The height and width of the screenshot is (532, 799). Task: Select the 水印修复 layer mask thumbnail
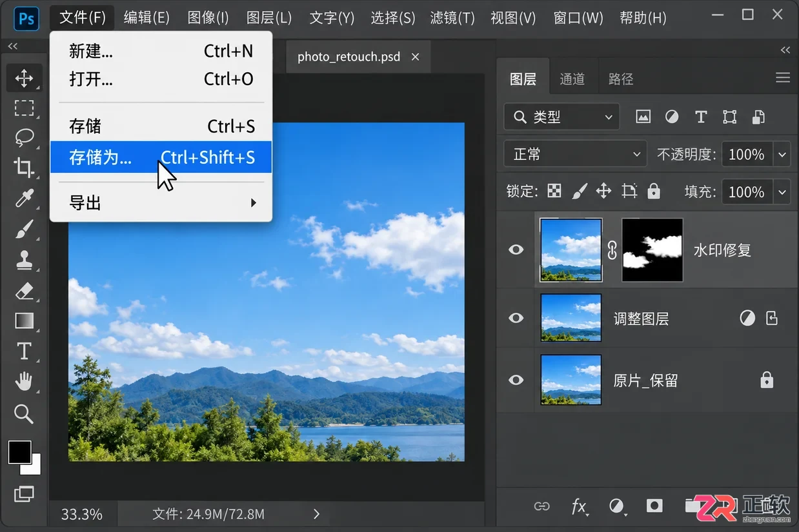652,250
